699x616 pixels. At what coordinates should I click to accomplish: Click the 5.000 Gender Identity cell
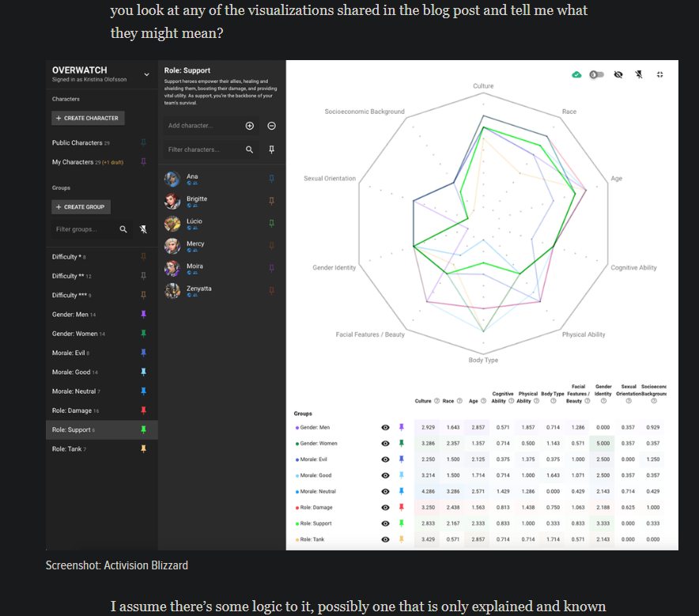[x=603, y=444]
